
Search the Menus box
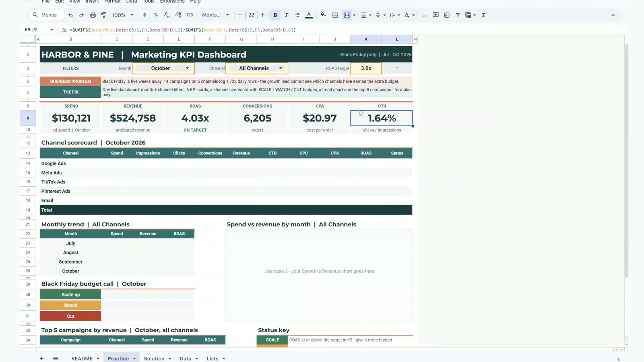pyautogui.click(x=45, y=15)
